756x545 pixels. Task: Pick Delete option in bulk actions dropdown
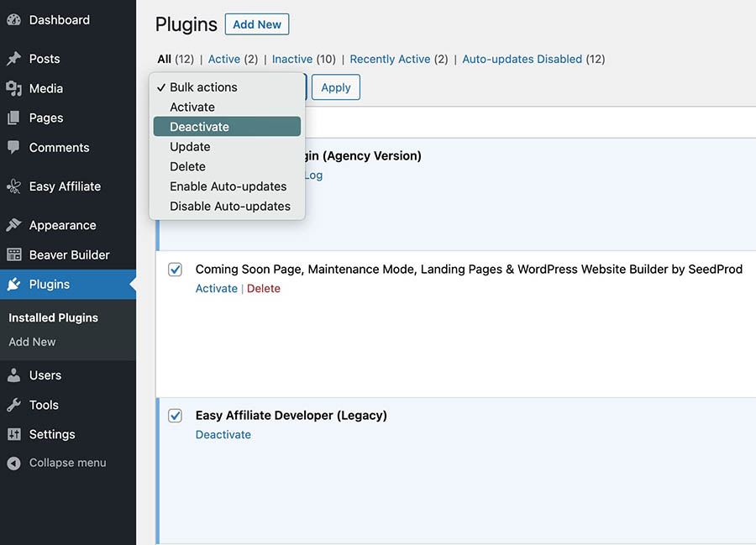click(x=187, y=166)
